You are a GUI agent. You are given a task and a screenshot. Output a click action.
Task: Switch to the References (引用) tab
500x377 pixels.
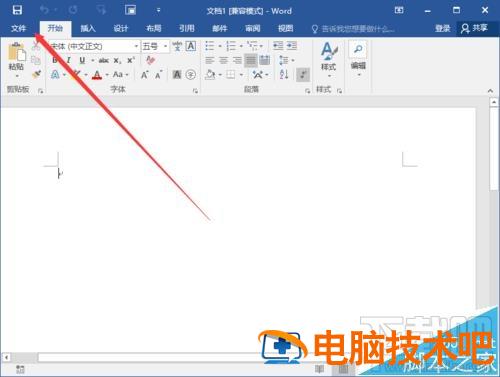187,29
